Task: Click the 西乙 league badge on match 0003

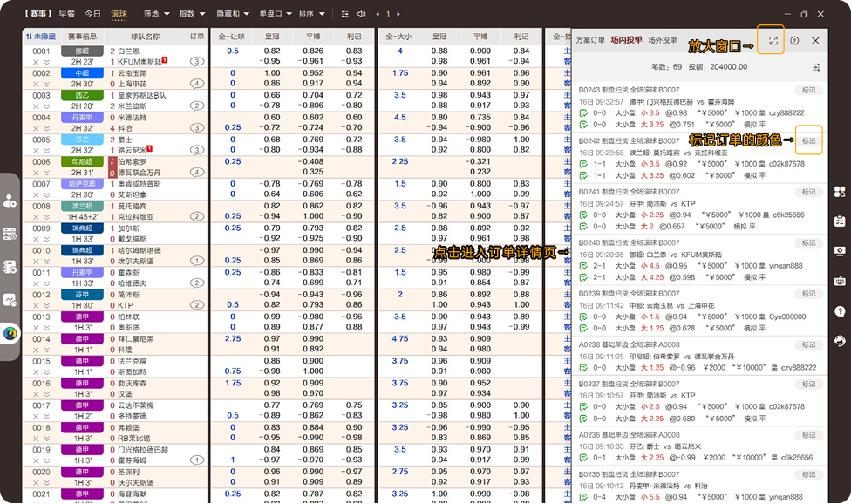Action: (x=82, y=96)
